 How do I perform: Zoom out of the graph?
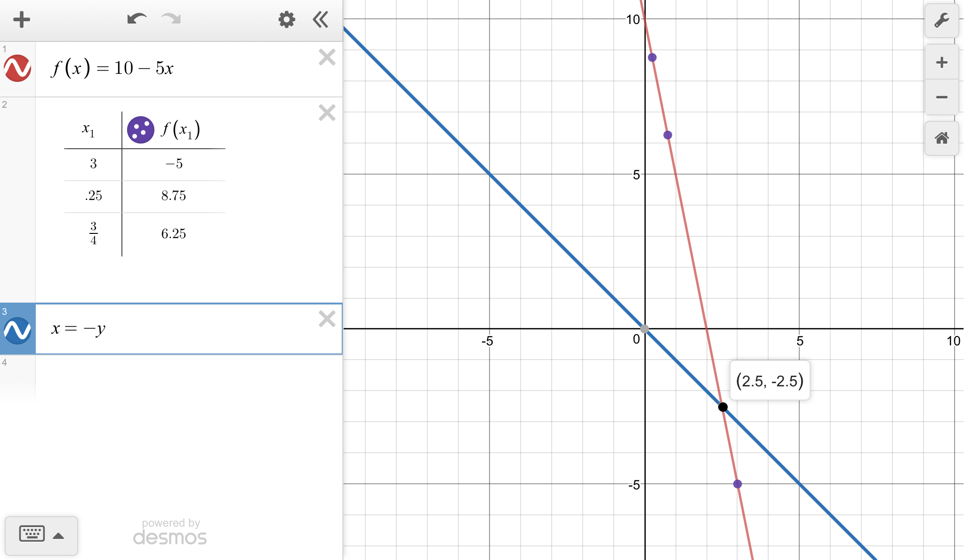tap(941, 97)
